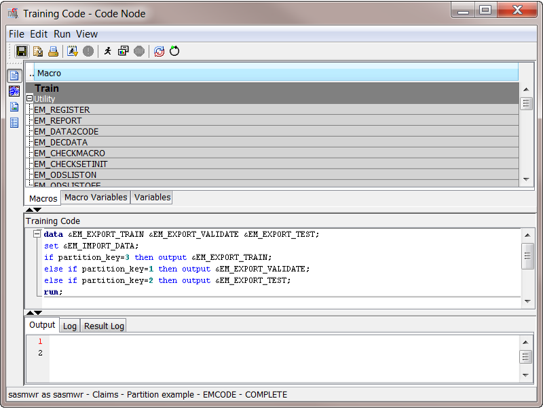Viewport: 543px width, 408px height.
Task: Click down arrow of splitter above Training Code
Action: [x=37, y=210]
